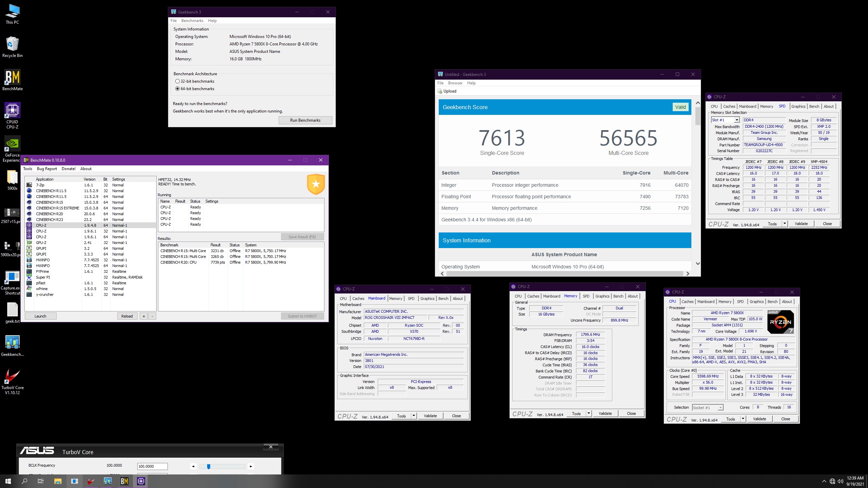Open geek.txt file on desktop
Viewport: 868px width, 488px height.
(x=13, y=312)
